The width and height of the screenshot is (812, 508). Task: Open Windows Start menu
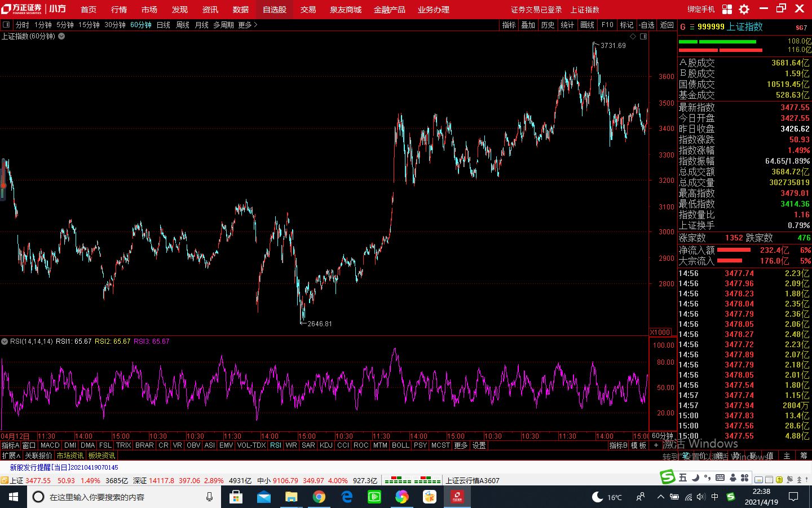click(13, 497)
